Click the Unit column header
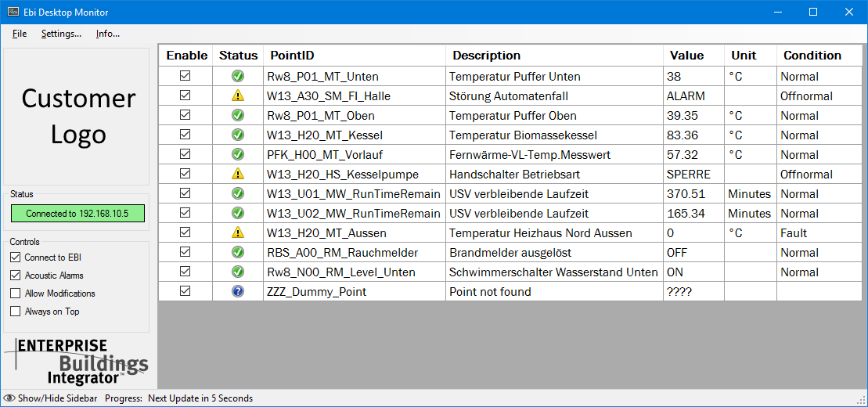Image resolution: width=868 pixels, height=407 pixels. tap(751, 56)
